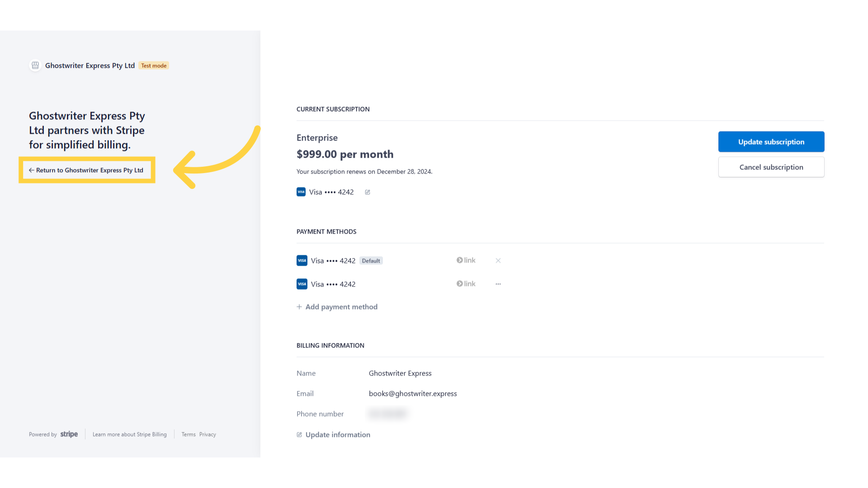The height and width of the screenshot is (488, 868).
Task: Click the Current Subscription heading
Action: point(333,109)
